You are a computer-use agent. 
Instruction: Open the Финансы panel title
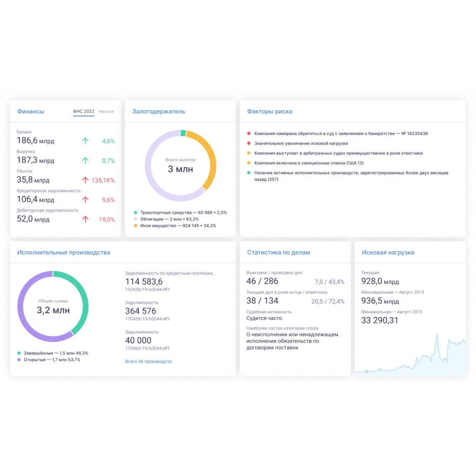[30, 111]
